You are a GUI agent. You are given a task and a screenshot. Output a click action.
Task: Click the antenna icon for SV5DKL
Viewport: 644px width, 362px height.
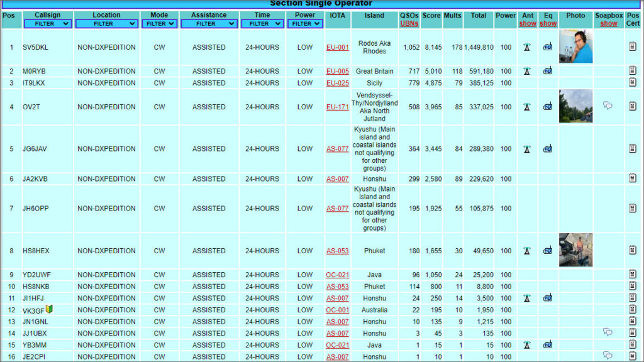527,47
